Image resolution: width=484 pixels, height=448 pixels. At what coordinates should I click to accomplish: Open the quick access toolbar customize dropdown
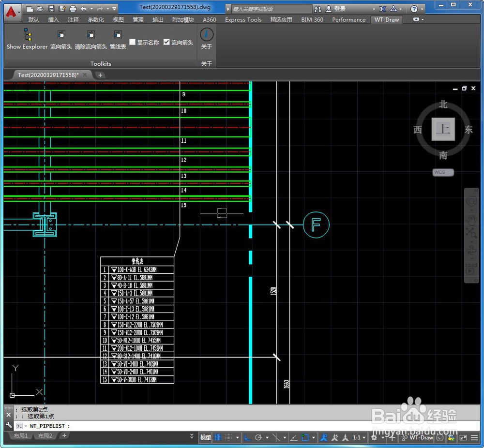click(115, 9)
